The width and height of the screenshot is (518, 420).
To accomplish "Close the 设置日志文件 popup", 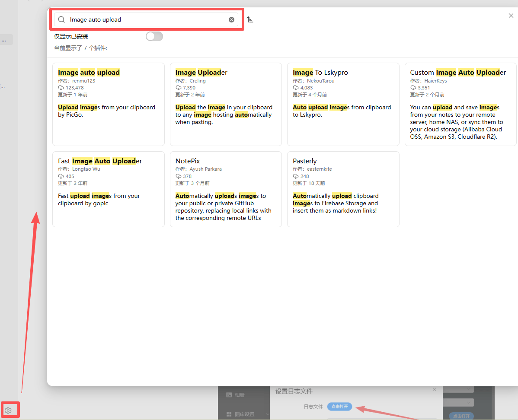I will (x=435, y=390).
